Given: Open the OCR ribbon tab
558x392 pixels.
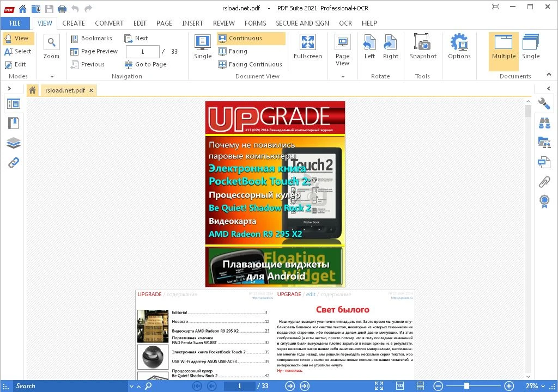Looking at the screenshot, I should 345,23.
